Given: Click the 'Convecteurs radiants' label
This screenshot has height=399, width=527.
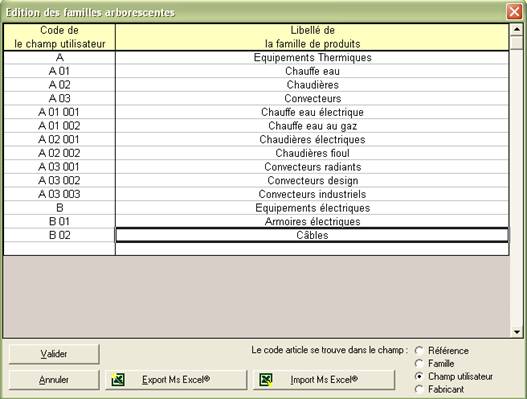Looking at the screenshot, I should (x=312, y=167).
